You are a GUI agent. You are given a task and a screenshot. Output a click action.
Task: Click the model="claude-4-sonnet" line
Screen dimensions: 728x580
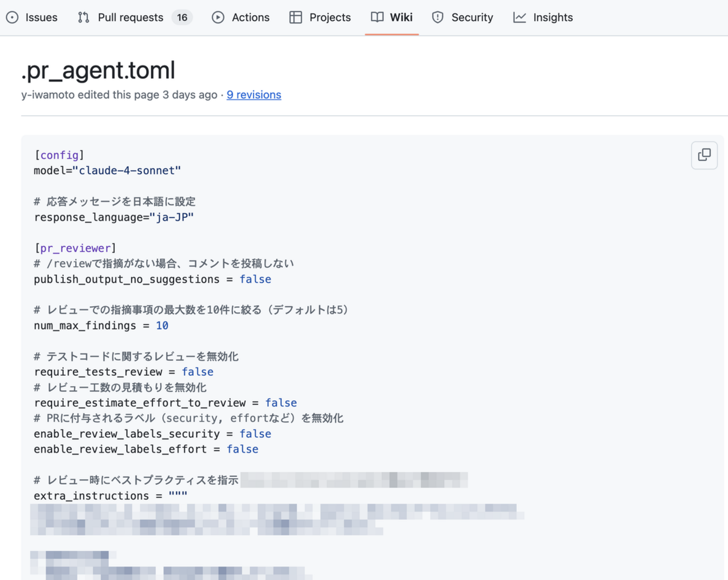tap(108, 171)
